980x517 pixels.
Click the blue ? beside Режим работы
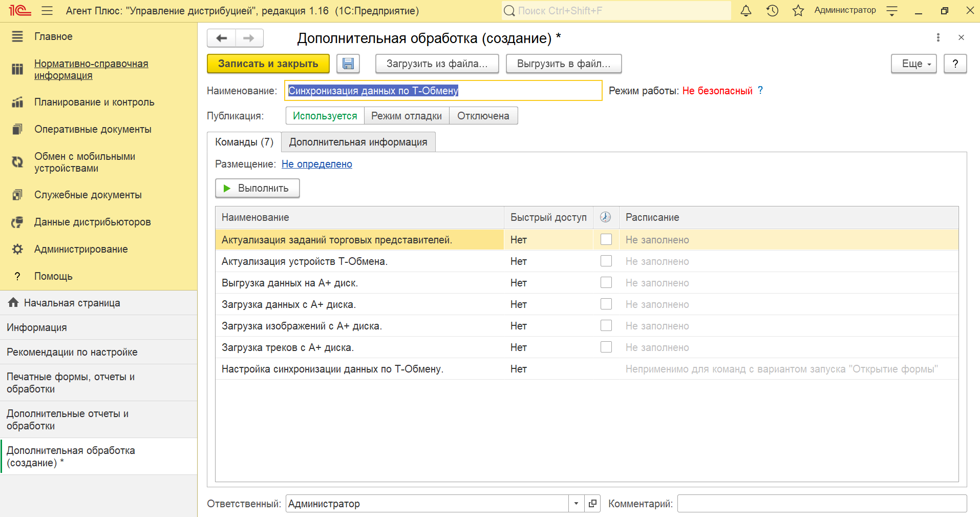pos(760,90)
